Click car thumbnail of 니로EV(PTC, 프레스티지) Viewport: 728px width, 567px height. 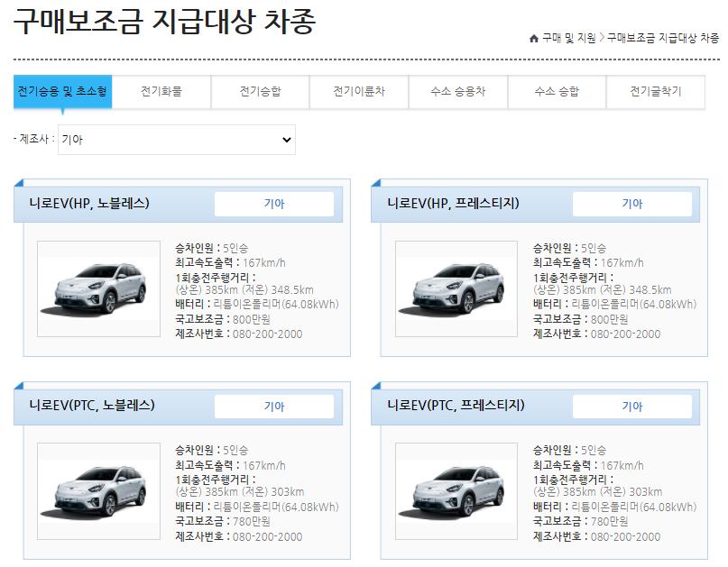tap(456, 491)
